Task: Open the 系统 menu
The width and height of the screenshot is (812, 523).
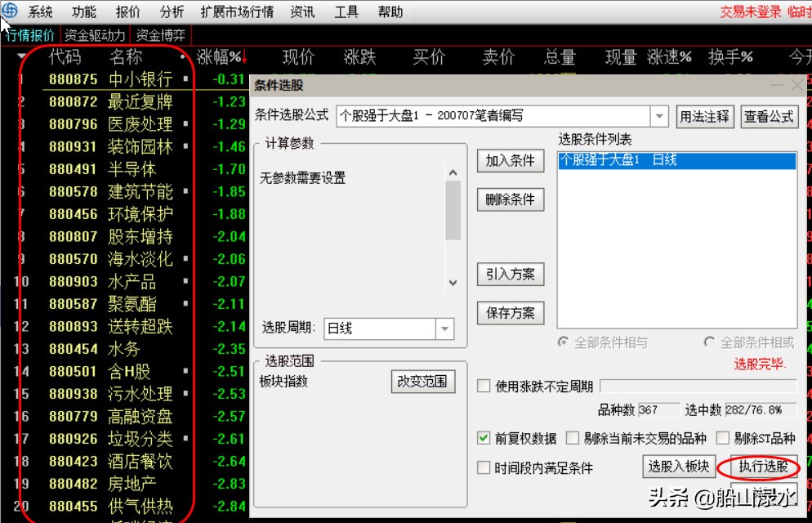Action: coord(40,11)
